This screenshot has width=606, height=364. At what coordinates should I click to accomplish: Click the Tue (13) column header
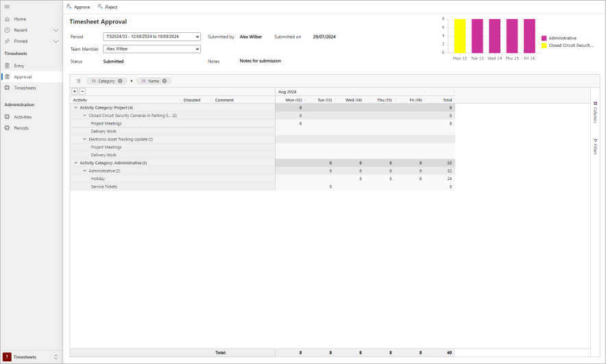point(325,100)
